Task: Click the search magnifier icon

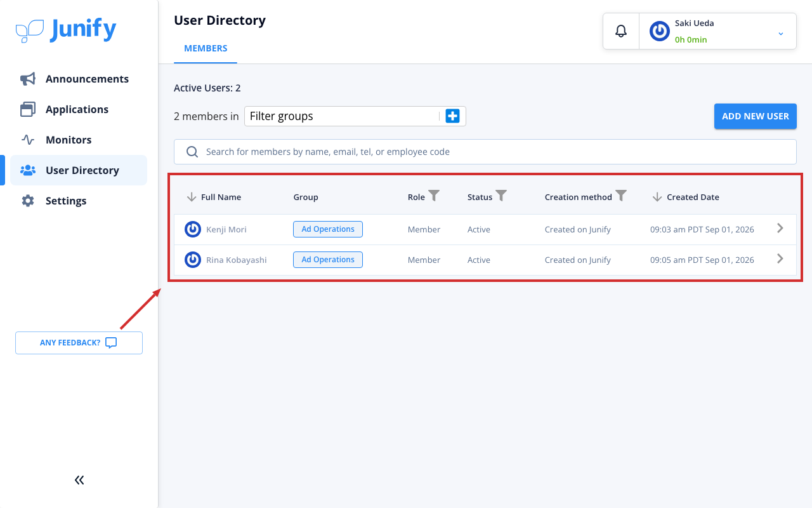Action: 192,152
